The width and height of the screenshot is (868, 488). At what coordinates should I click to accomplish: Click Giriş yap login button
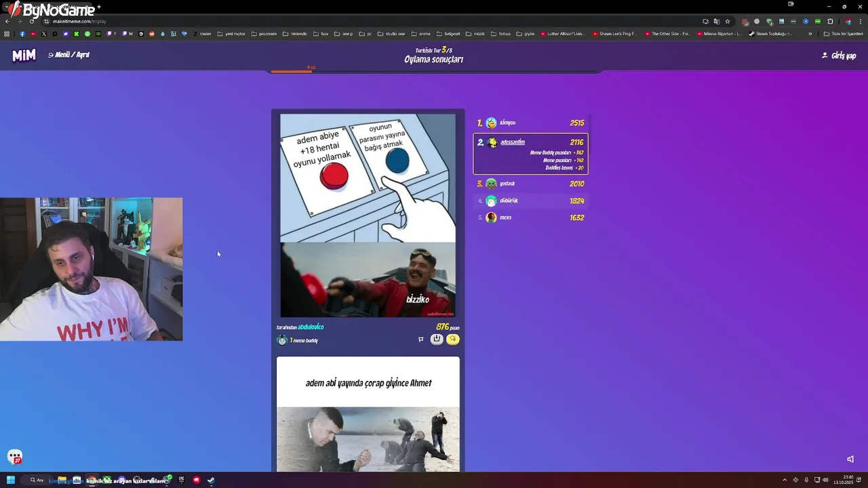click(839, 56)
